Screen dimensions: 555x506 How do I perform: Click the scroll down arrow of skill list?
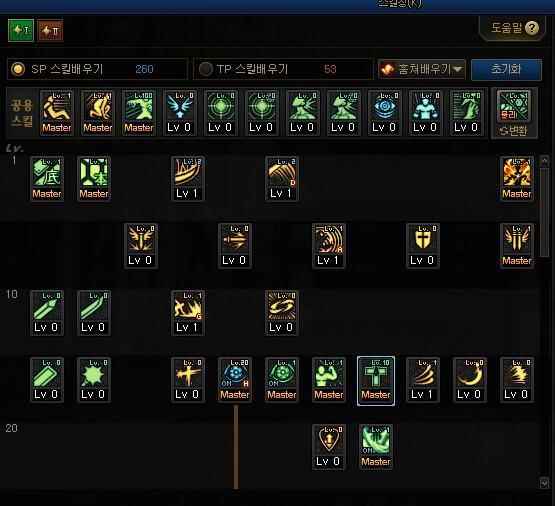click(x=544, y=482)
